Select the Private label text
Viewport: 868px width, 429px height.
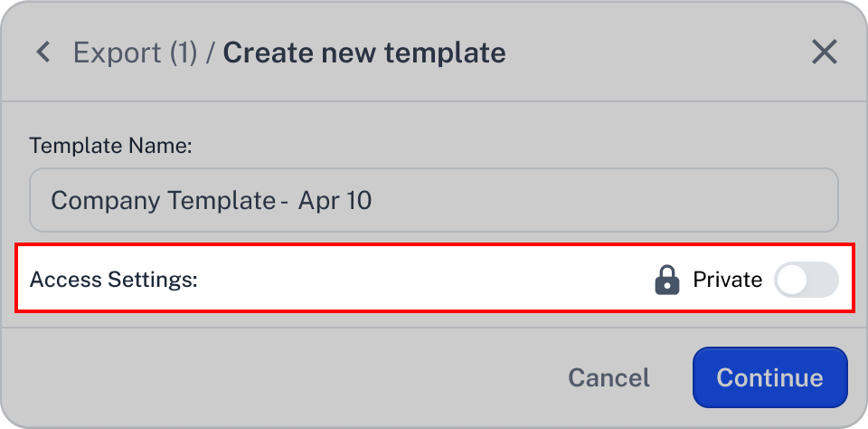[x=727, y=280]
